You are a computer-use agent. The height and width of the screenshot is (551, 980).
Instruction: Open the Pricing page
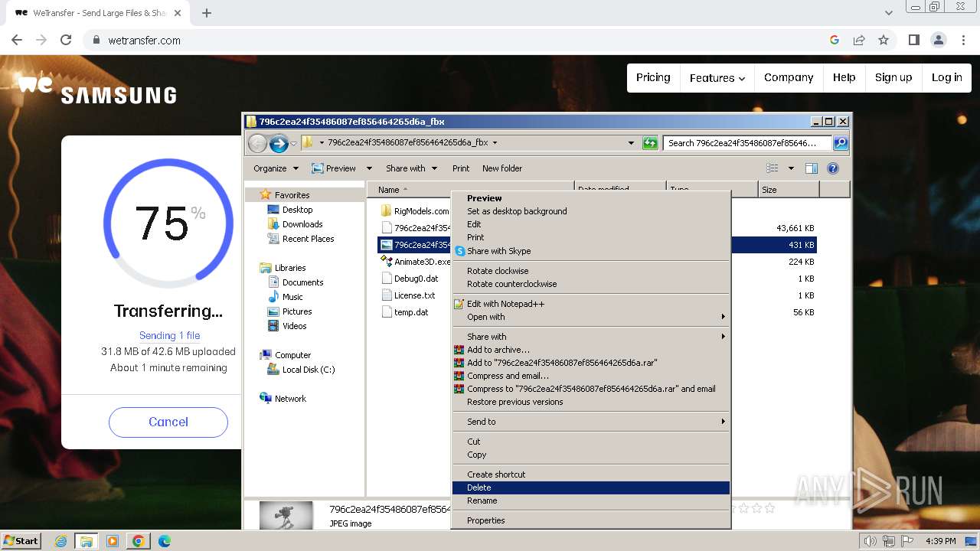(653, 77)
